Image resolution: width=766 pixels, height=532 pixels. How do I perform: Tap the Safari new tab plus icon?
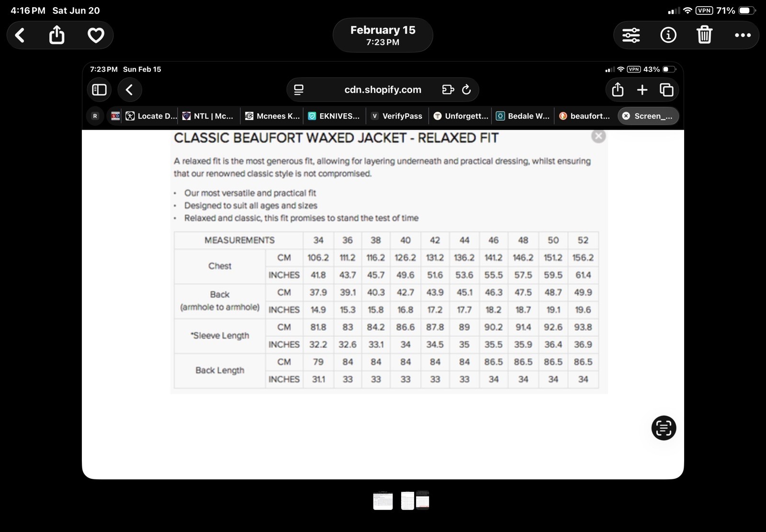(x=642, y=90)
